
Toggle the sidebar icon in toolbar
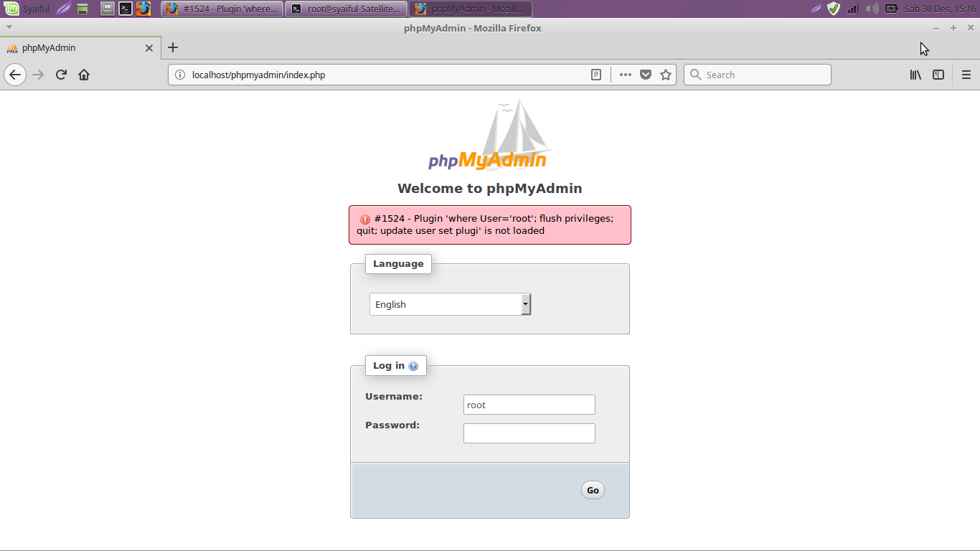938,75
